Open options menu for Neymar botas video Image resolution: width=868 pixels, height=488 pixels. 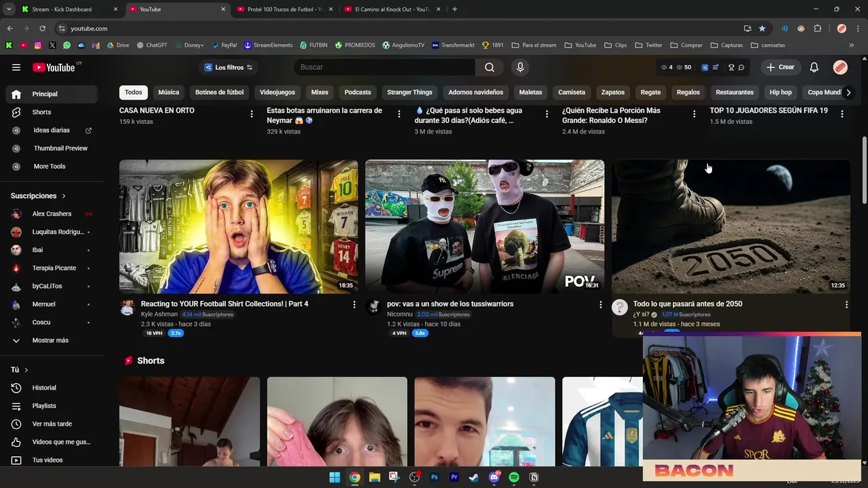399,114
